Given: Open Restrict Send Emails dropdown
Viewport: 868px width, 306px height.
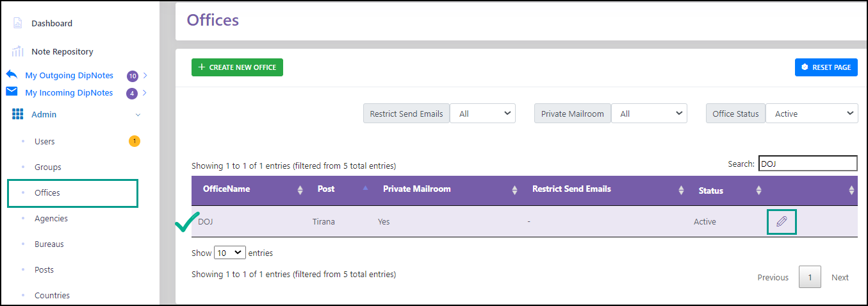Looking at the screenshot, I should coord(482,114).
